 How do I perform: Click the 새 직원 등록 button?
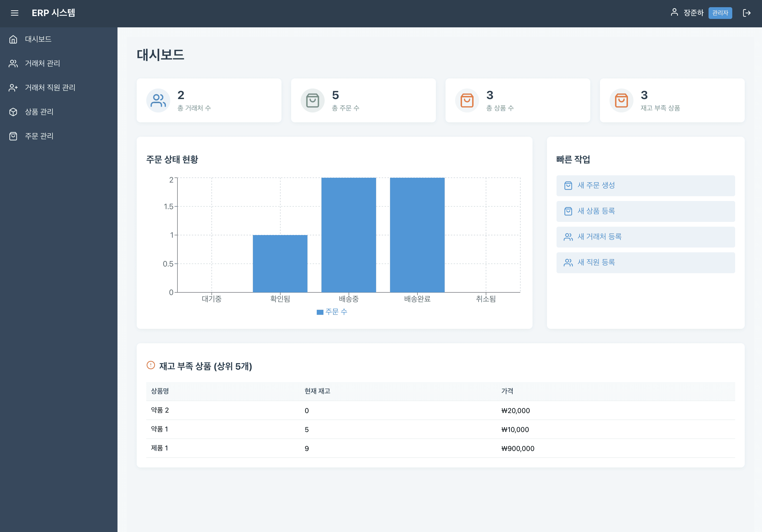645,263
